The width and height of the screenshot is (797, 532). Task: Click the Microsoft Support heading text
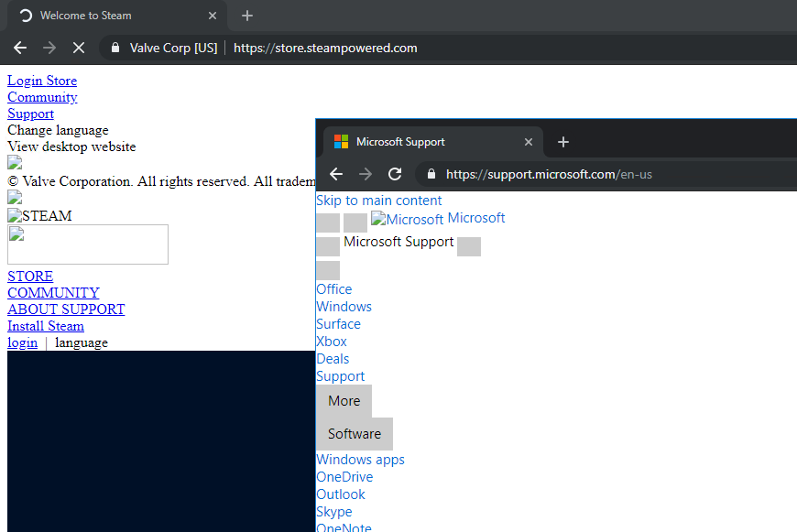(x=398, y=242)
